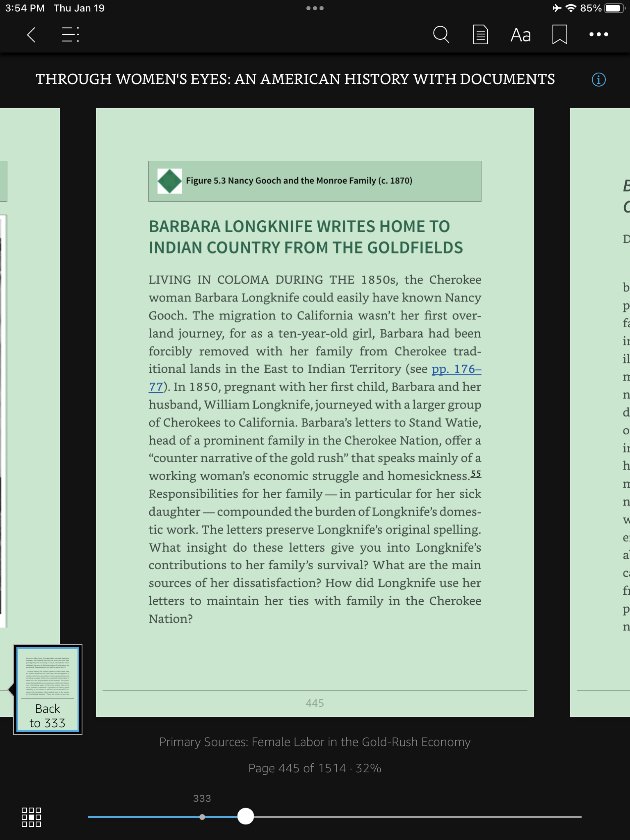
Task: Tap the battery indicator in status bar
Action: (614, 8)
